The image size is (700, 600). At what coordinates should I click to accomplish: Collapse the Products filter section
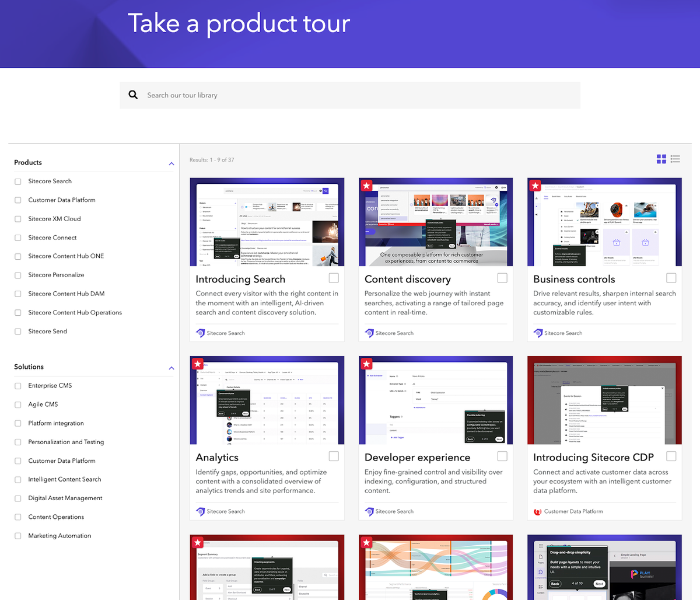171,163
